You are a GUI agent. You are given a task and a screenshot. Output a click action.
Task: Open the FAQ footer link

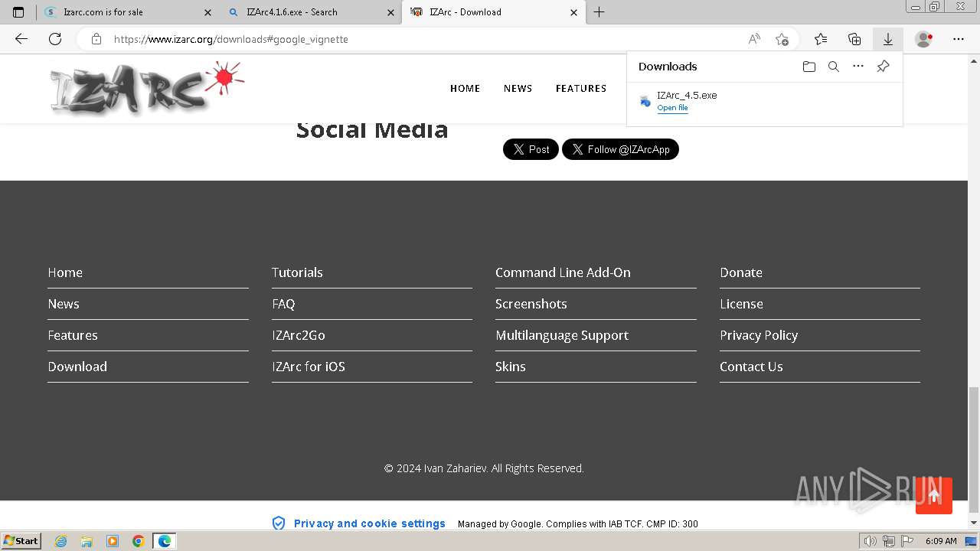283,304
